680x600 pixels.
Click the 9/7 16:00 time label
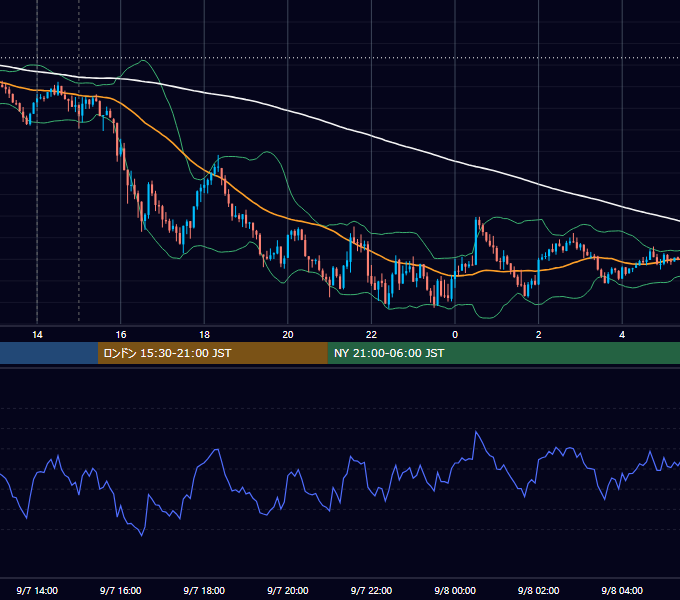pos(121,590)
